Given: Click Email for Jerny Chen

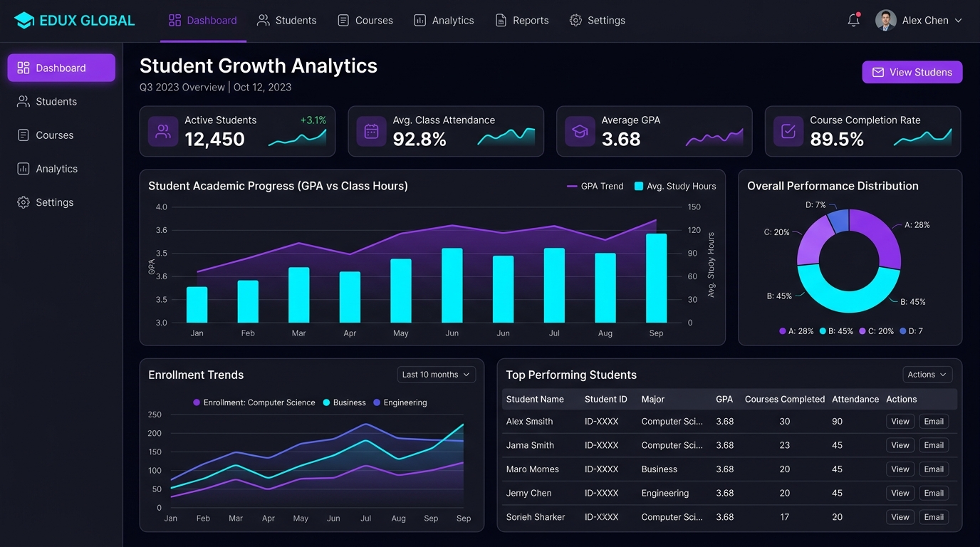Looking at the screenshot, I should 934,493.
